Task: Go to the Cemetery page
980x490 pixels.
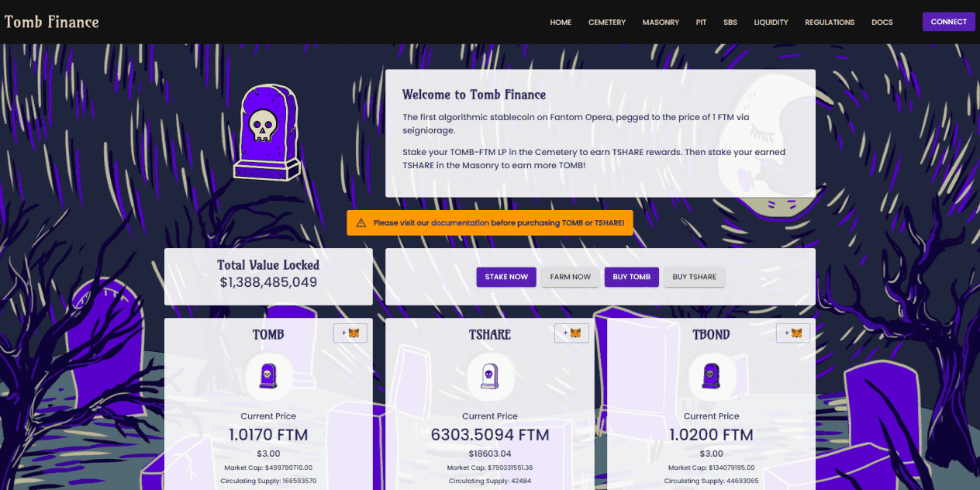Action: tap(607, 22)
